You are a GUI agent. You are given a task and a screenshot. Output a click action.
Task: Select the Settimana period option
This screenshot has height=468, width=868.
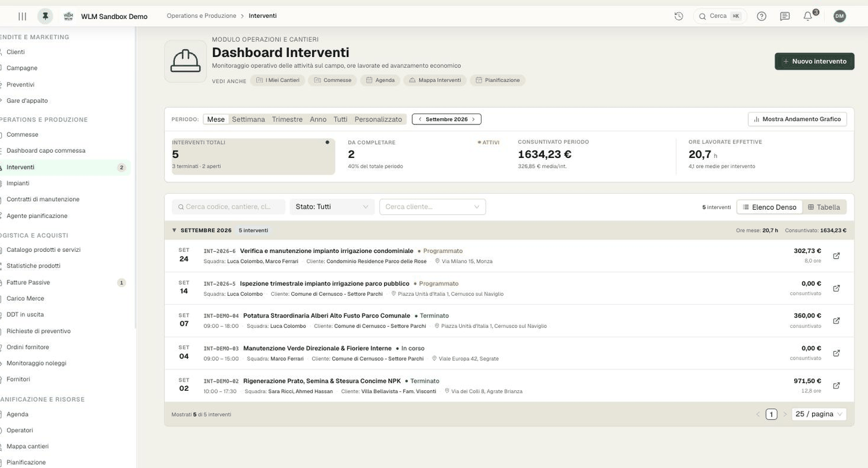pos(249,119)
